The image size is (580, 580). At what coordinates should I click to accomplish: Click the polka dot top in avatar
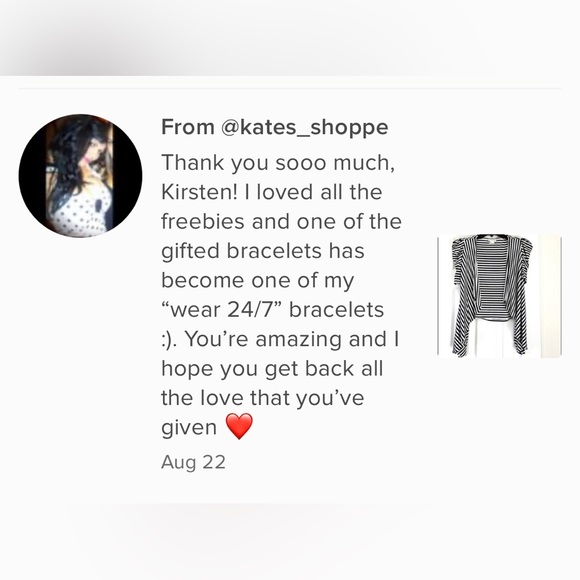pos(80,213)
